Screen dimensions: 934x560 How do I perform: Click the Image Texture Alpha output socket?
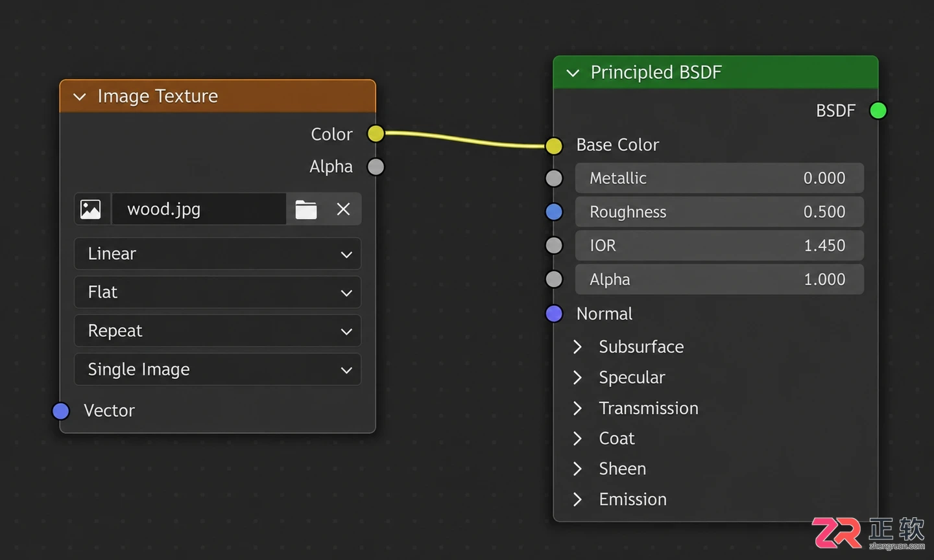pos(376,167)
